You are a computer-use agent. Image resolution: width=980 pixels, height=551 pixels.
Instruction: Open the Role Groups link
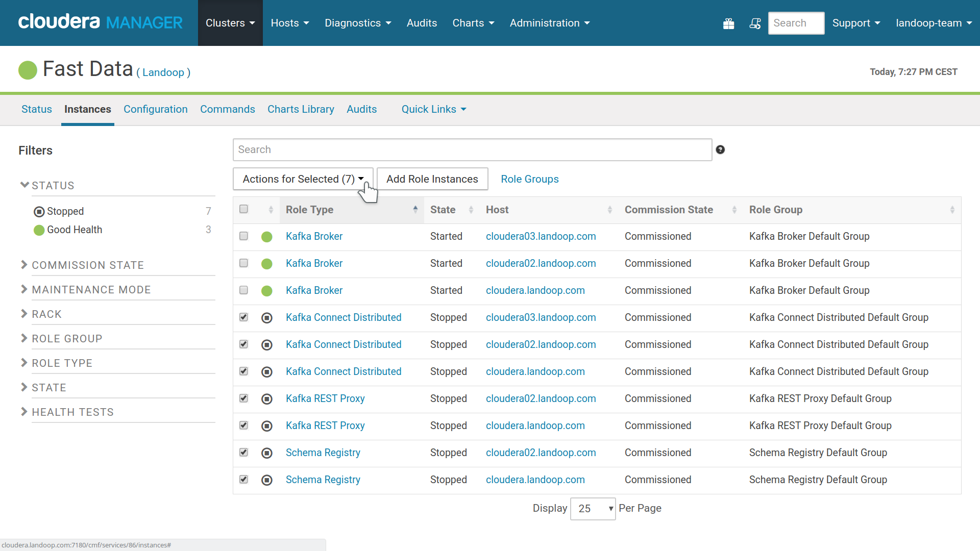[530, 179]
